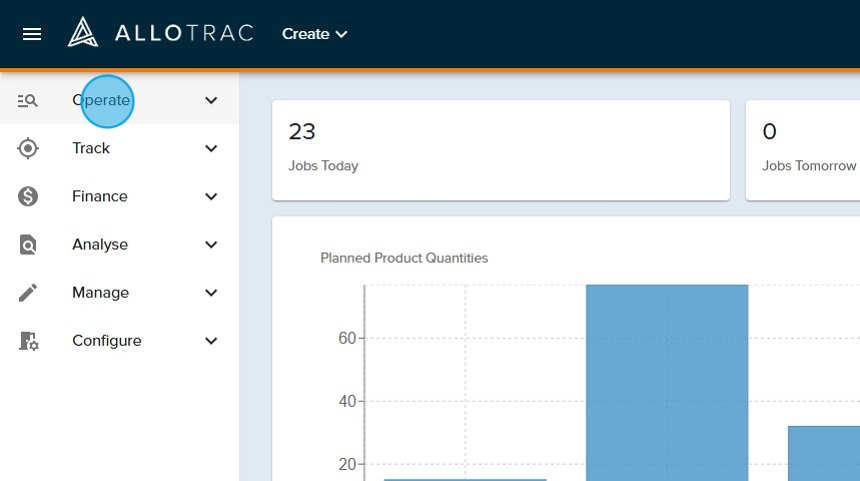Select the Track menu item
This screenshot has height=481, width=860.
point(91,148)
